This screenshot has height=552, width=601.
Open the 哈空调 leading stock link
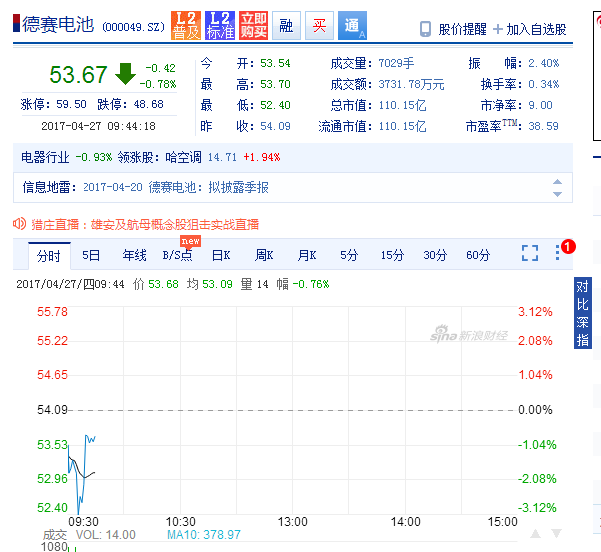point(183,157)
